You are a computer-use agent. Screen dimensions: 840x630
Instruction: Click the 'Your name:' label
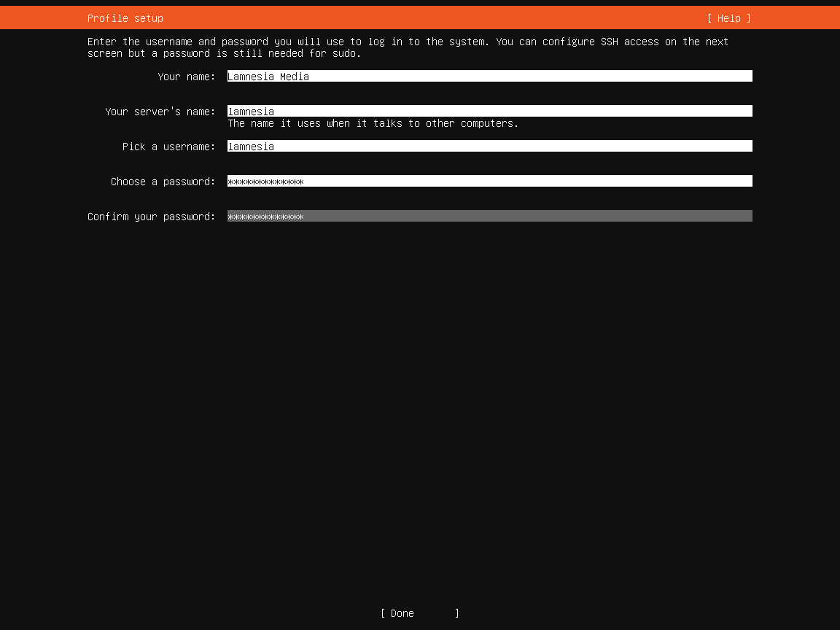tap(186, 77)
